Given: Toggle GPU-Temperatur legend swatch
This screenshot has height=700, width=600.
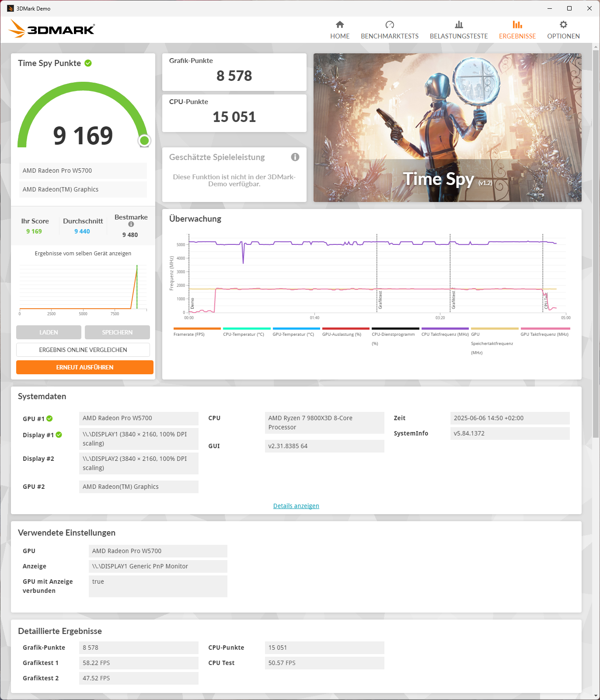Looking at the screenshot, I should click(x=297, y=328).
